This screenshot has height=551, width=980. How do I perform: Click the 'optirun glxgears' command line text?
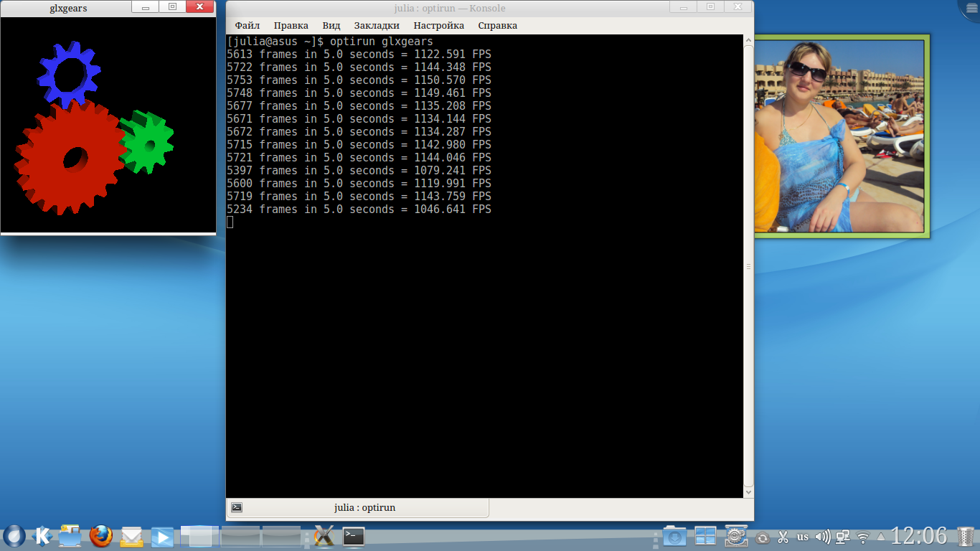pyautogui.click(x=382, y=42)
